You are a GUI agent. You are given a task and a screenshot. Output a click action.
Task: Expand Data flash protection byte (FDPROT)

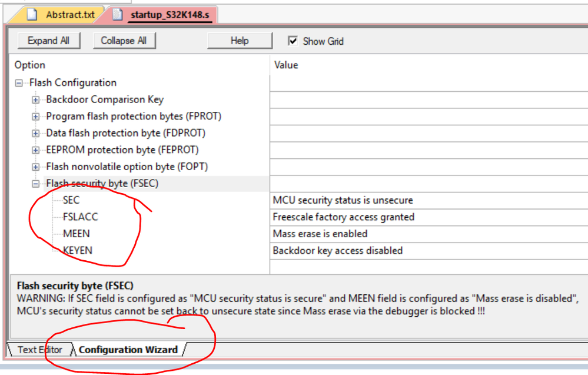36,133
